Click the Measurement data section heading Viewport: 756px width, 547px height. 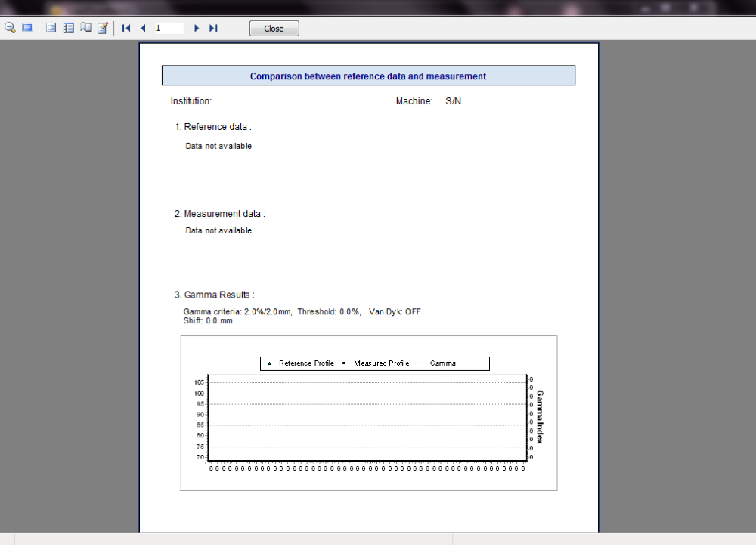pos(220,214)
